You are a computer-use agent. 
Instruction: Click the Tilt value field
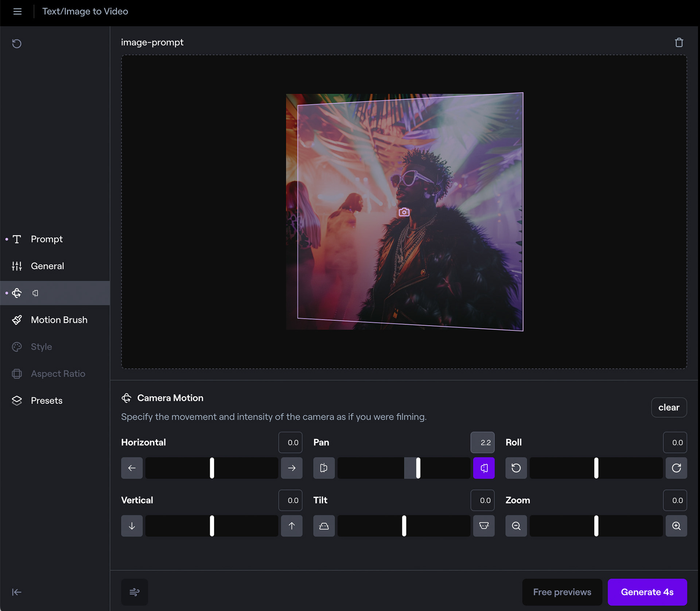click(482, 500)
